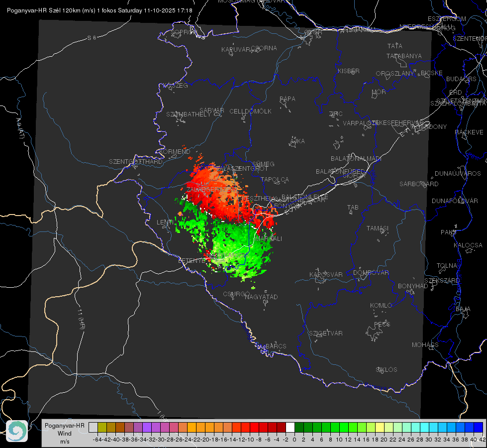Click the TAMÁSI city label
Viewport: 487px width, 448px height.
(x=378, y=228)
